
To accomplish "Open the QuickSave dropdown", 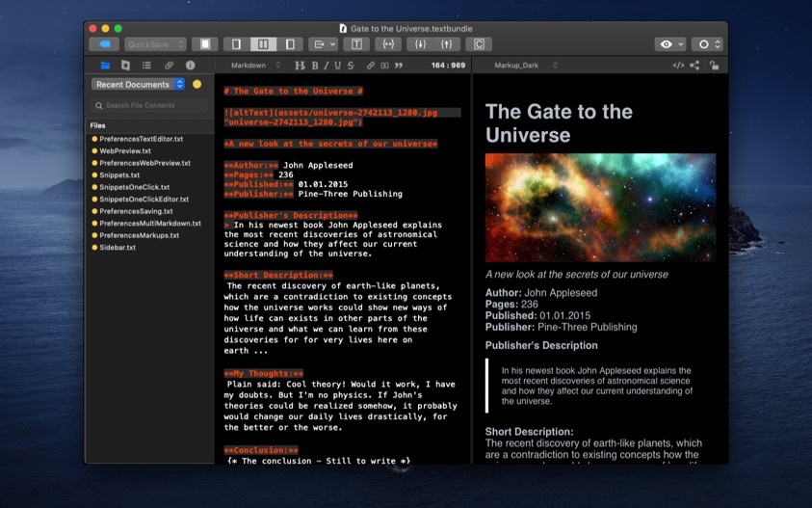I will (x=155, y=44).
